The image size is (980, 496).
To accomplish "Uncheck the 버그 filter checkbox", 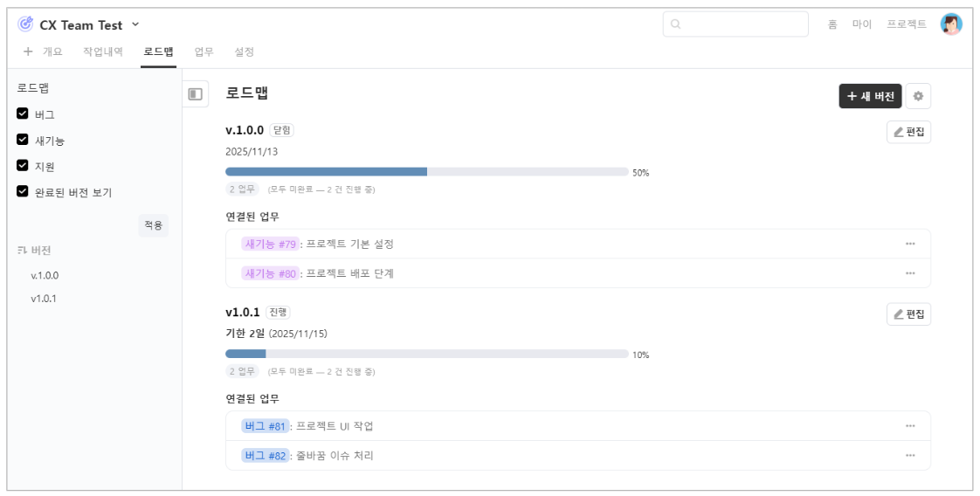I will [23, 114].
